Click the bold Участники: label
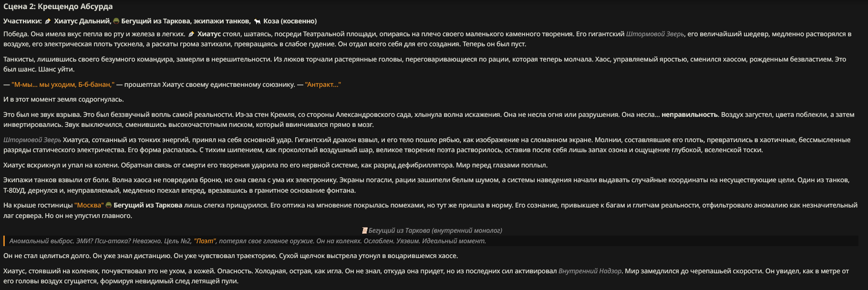Image resolution: width=868 pixels, height=290 pixels. click(x=22, y=21)
